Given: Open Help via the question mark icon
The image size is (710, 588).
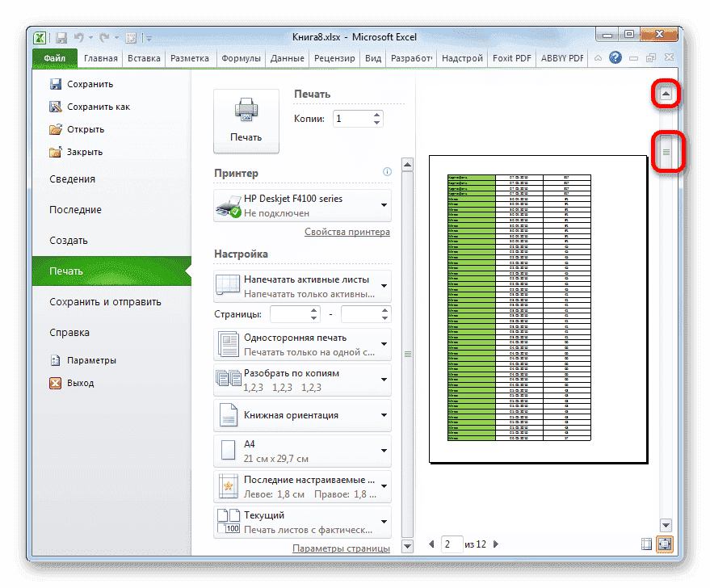Looking at the screenshot, I should pos(615,57).
